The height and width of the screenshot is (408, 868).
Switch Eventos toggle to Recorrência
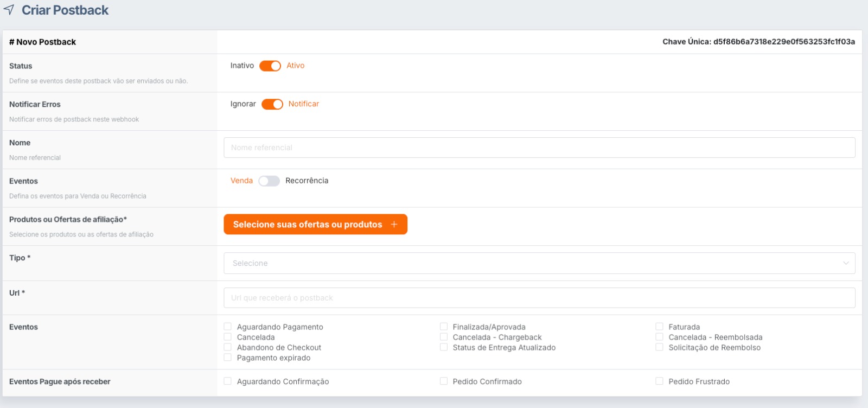pyautogui.click(x=269, y=181)
